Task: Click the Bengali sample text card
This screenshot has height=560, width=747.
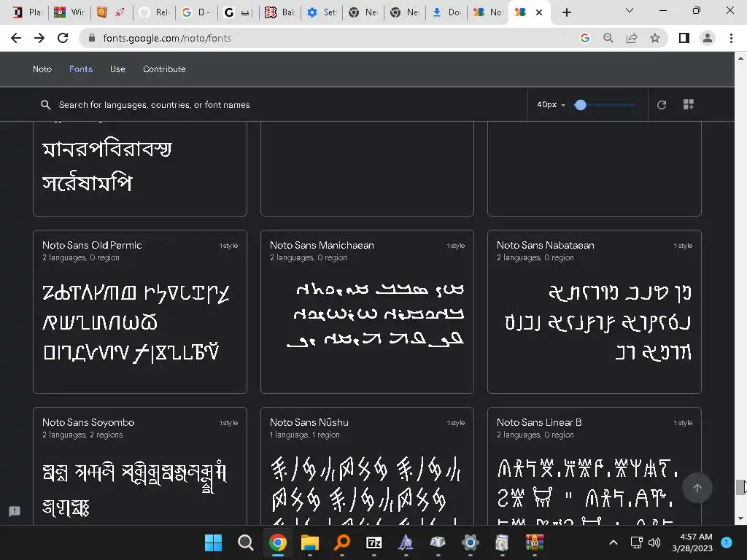Action: coord(140,168)
